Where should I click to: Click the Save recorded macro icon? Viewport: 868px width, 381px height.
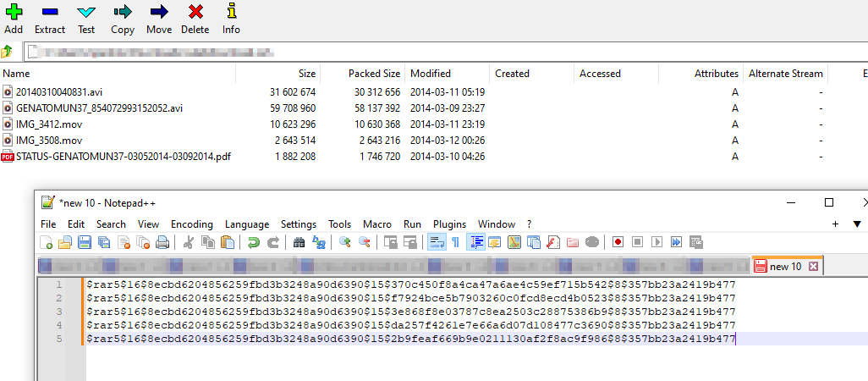click(696, 242)
